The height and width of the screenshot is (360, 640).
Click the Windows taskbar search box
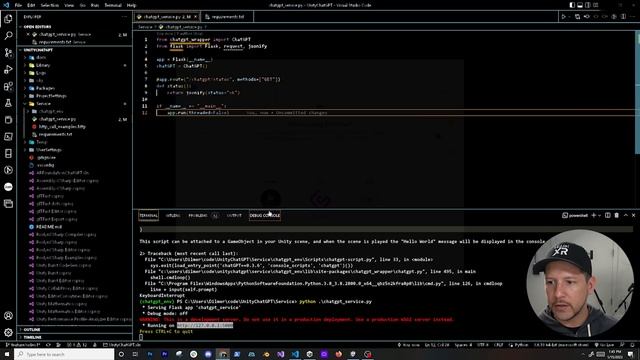64,354
